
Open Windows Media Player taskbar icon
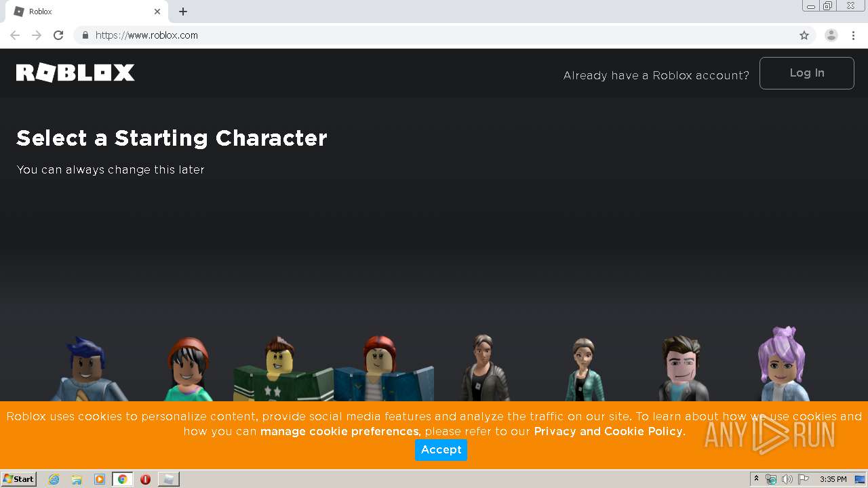100,479
